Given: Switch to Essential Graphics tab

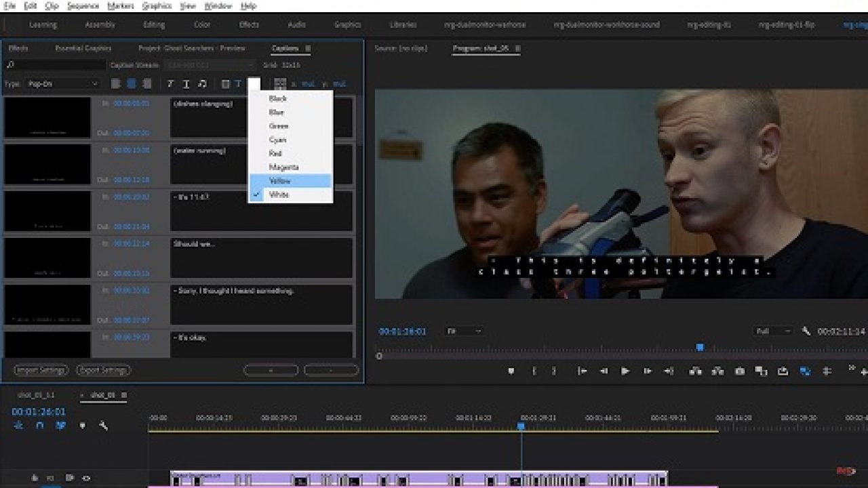Looking at the screenshot, I should pyautogui.click(x=83, y=49).
